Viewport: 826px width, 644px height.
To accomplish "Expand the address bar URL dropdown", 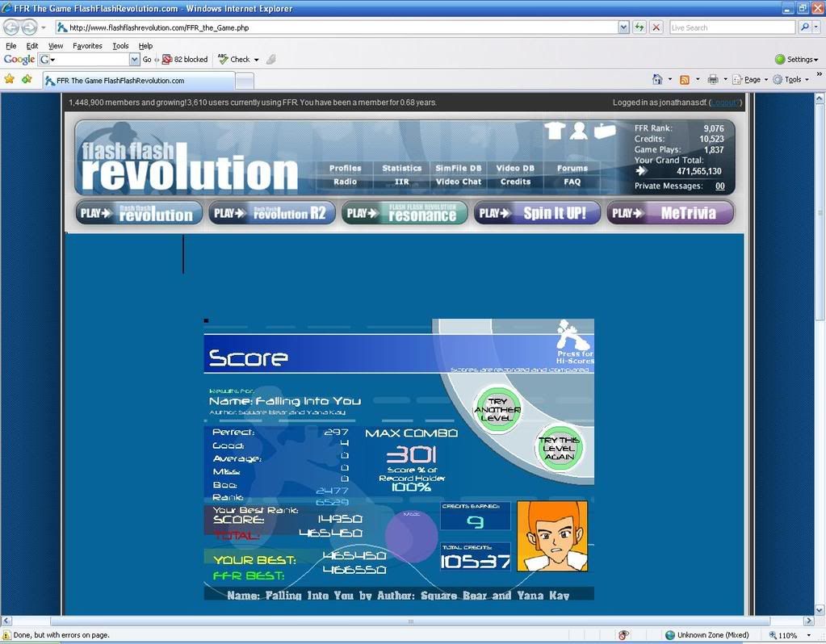I will coord(623,27).
